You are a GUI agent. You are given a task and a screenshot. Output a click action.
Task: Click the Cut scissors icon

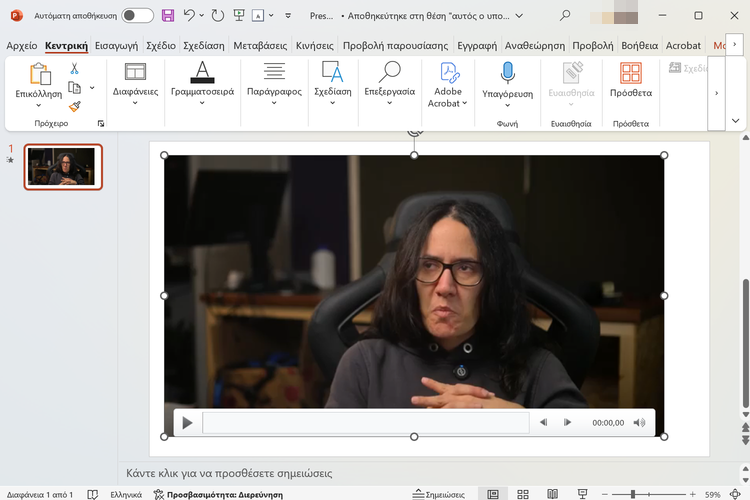74,69
